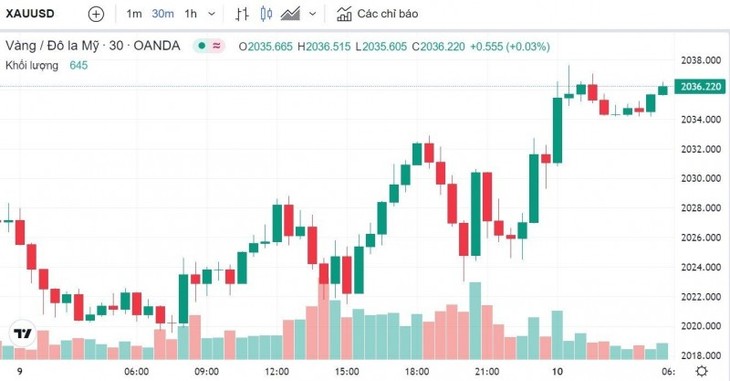Click the 2036.220 current price label
Viewport: 730px width, 381px height.
[x=700, y=87]
